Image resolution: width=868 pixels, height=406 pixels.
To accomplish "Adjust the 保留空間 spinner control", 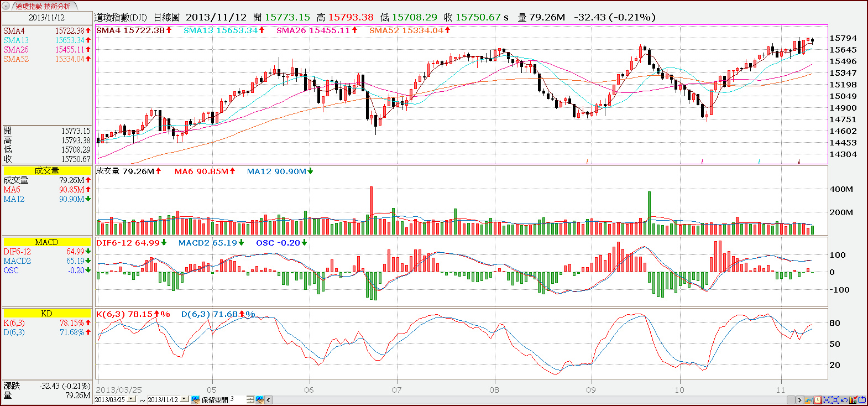I will (x=250, y=399).
